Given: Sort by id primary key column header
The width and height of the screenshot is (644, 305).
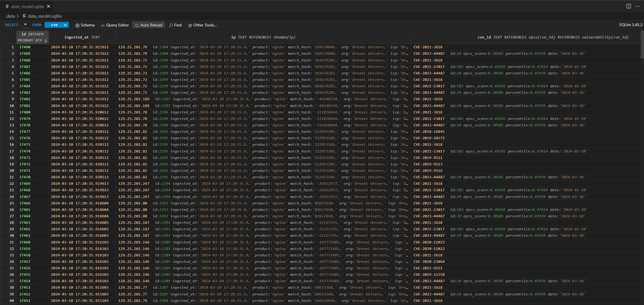Looking at the screenshot, I should click(x=32, y=37).
